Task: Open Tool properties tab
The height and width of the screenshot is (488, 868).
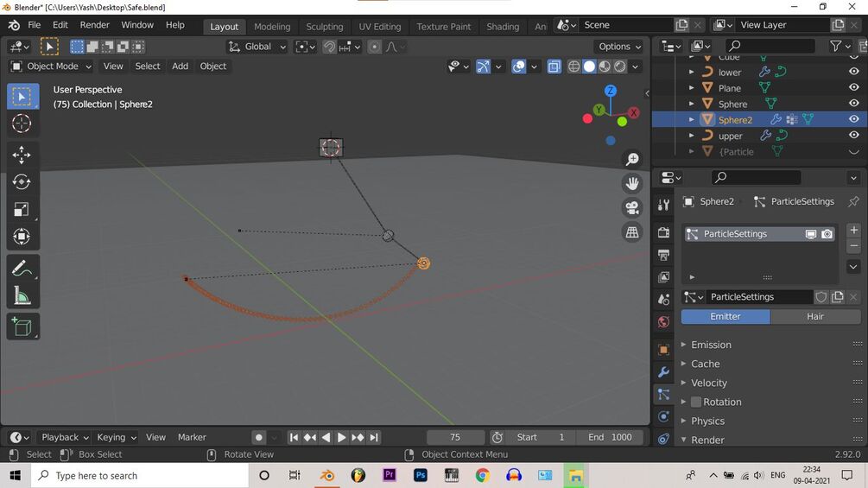Action: coord(663,206)
